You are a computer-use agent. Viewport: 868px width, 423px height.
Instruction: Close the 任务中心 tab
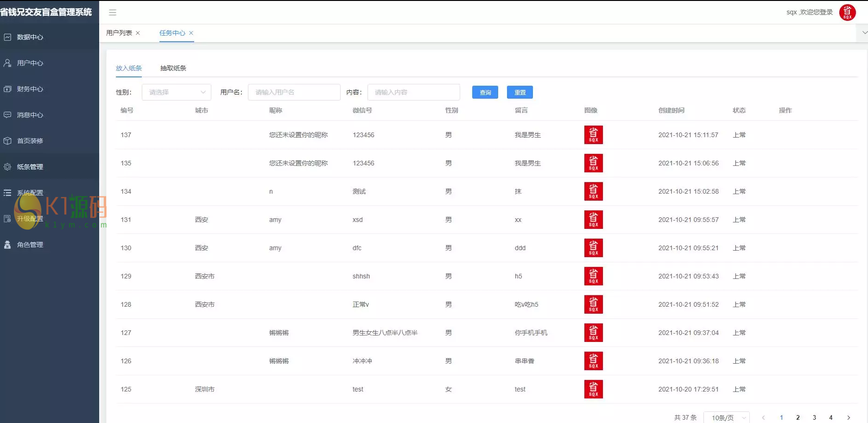[191, 33]
